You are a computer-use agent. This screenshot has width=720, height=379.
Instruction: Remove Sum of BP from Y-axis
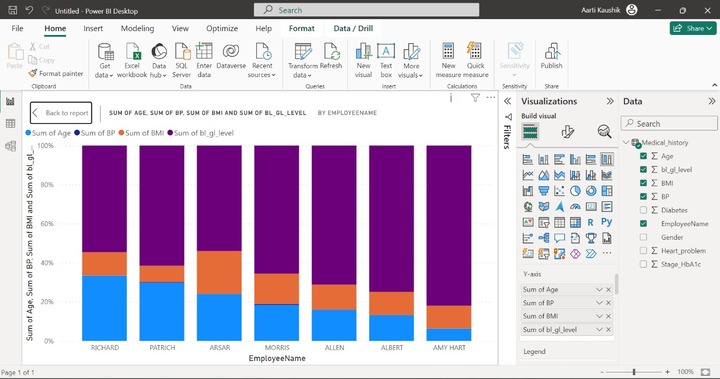pyautogui.click(x=608, y=303)
